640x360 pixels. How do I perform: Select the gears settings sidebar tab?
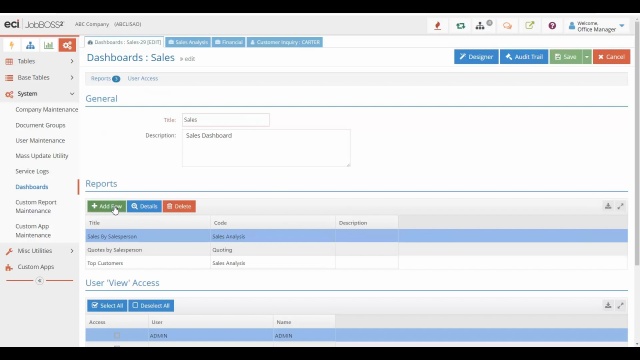click(67, 45)
